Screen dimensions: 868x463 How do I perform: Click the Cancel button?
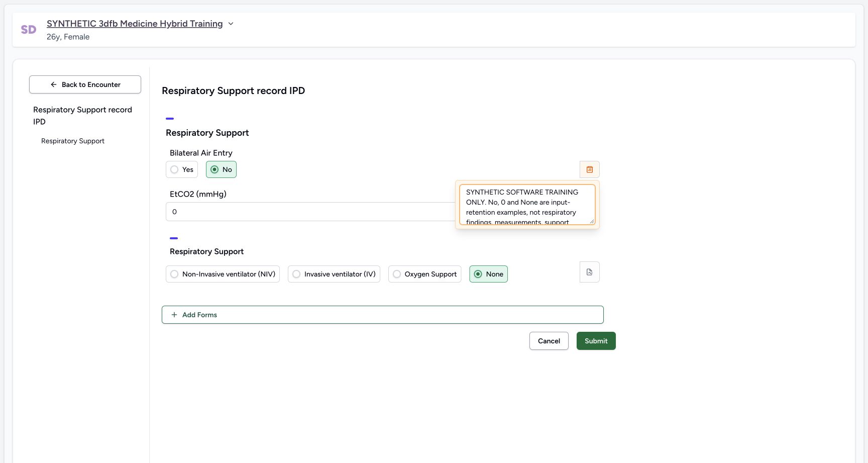click(549, 341)
